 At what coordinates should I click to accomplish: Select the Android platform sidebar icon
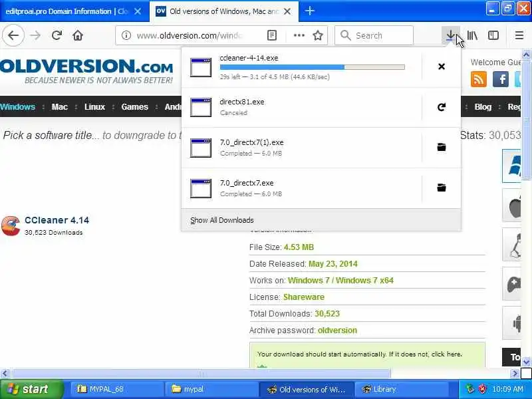coord(511,323)
